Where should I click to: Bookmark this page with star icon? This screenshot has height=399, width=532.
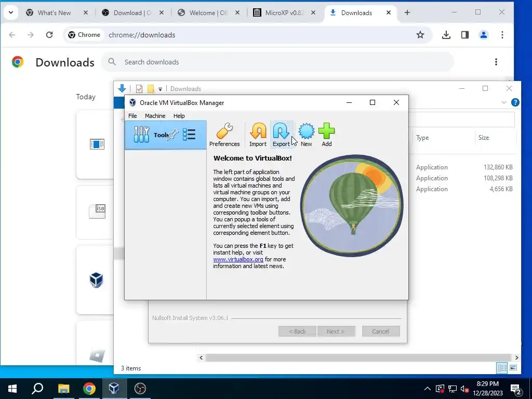(x=420, y=35)
